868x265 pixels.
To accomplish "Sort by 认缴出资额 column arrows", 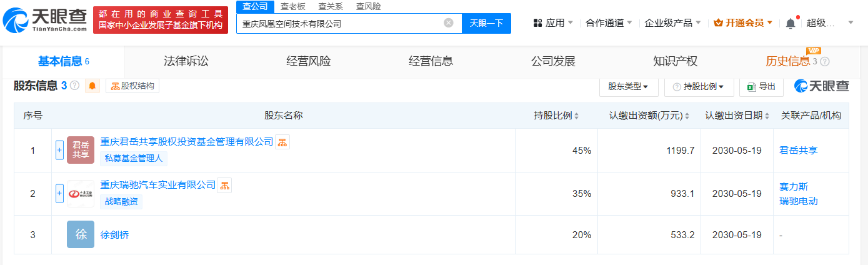I will click(687, 116).
